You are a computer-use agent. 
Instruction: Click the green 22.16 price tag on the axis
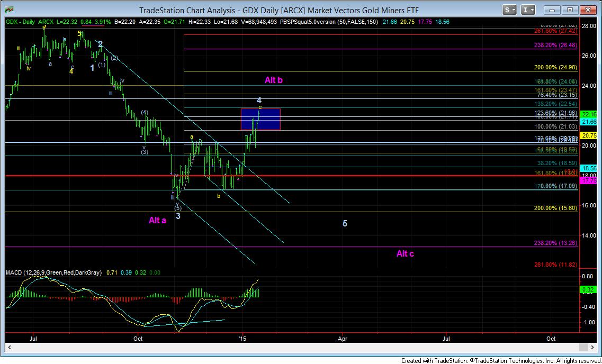click(x=589, y=114)
